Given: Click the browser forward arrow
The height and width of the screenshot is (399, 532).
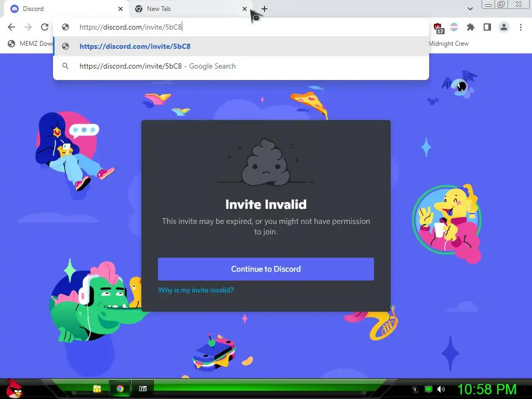Looking at the screenshot, I should 28,27.
